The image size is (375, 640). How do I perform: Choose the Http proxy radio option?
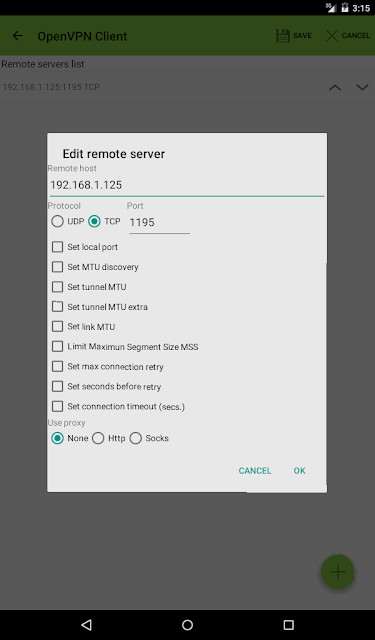98,438
